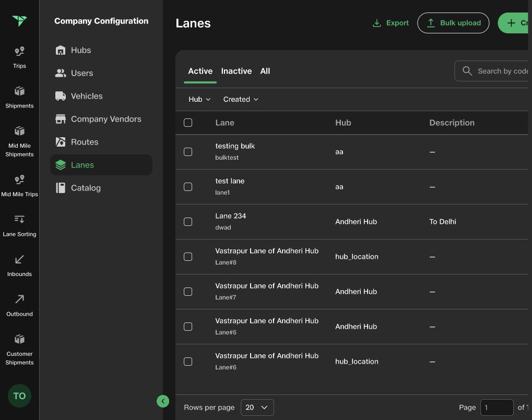Go to Mid Mile Shipments icon
Image resolution: width=532 pixels, height=420 pixels.
pos(19,130)
